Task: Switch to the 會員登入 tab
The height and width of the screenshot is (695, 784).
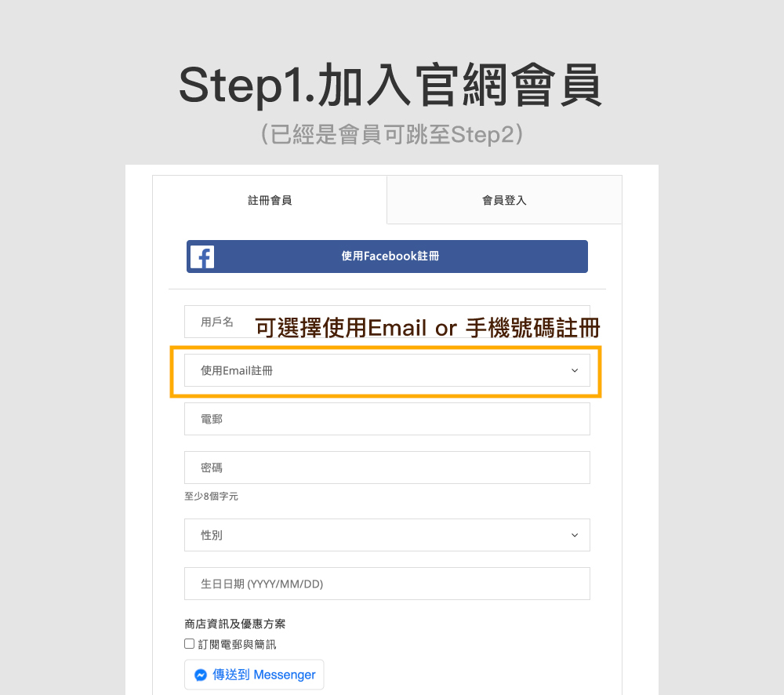Action: 504,200
